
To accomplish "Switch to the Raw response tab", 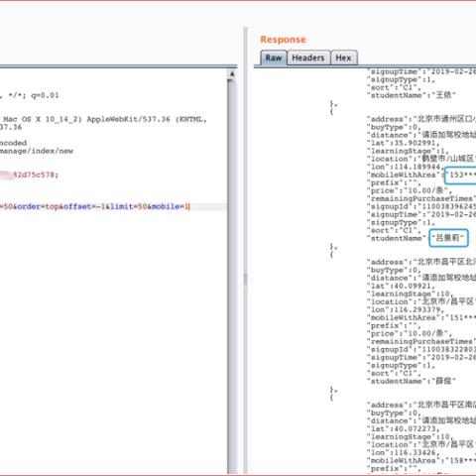I will point(274,58).
